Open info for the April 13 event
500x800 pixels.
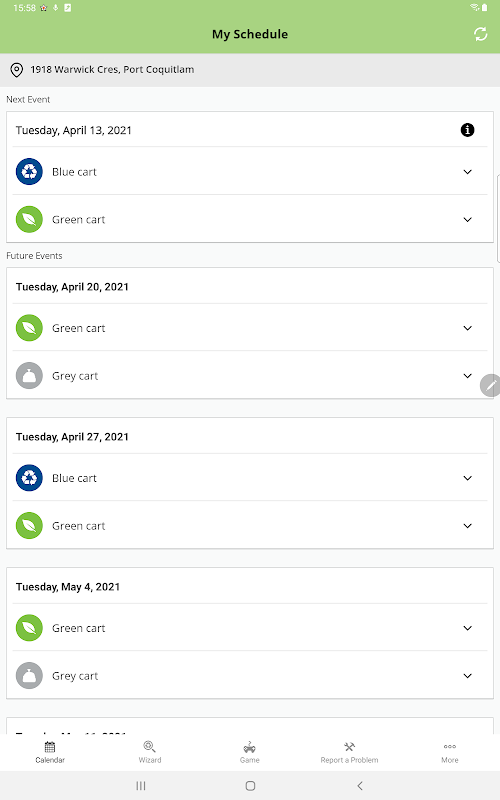click(x=467, y=130)
